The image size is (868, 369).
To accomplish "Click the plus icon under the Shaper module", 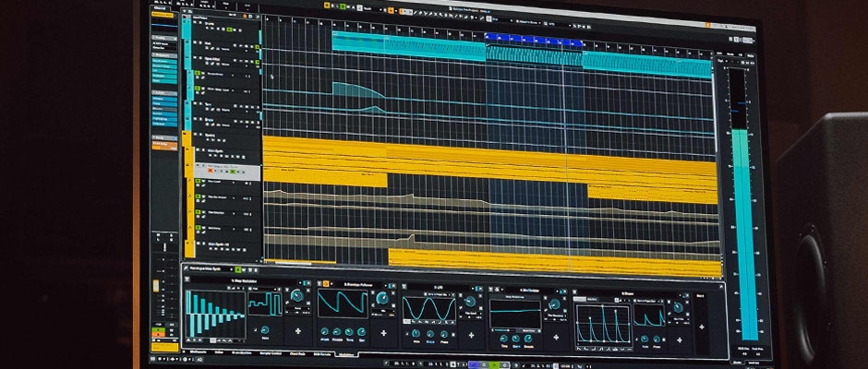I will click(x=701, y=327).
